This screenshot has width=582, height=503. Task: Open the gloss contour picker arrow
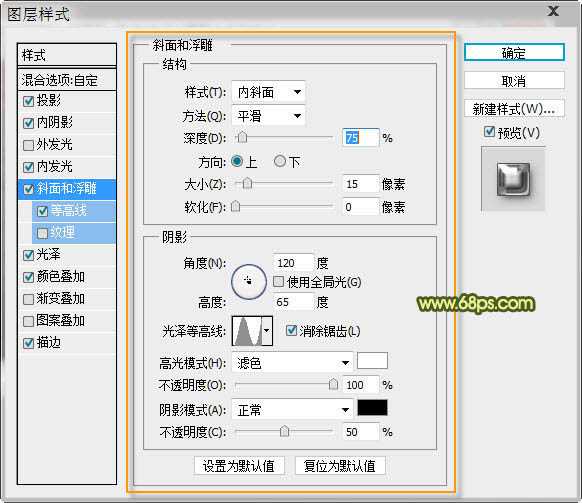[x=267, y=330]
